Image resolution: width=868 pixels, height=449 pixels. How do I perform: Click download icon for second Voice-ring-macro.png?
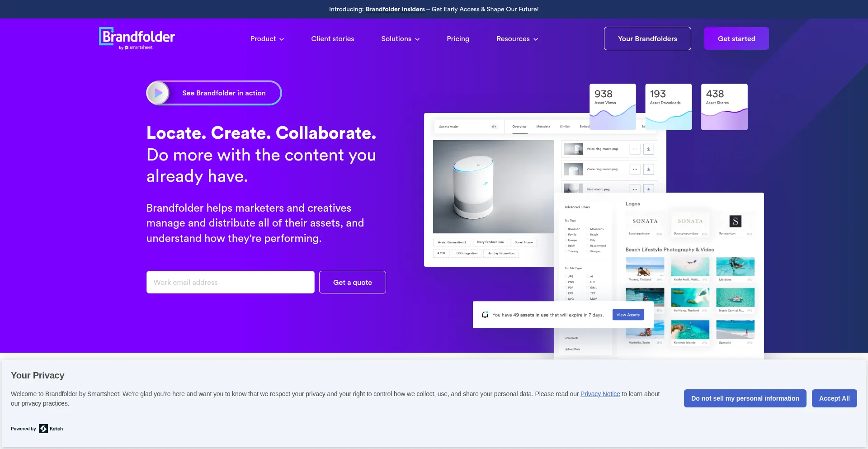[649, 169]
